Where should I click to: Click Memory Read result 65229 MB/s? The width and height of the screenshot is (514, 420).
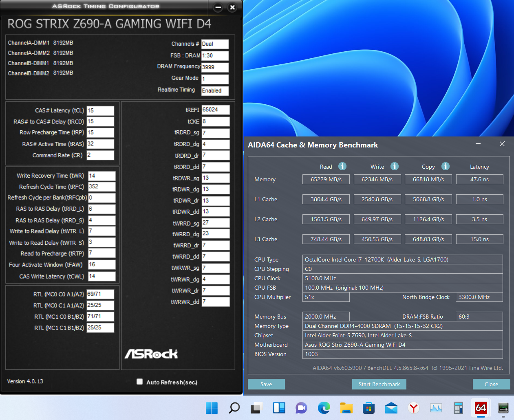[326, 179]
